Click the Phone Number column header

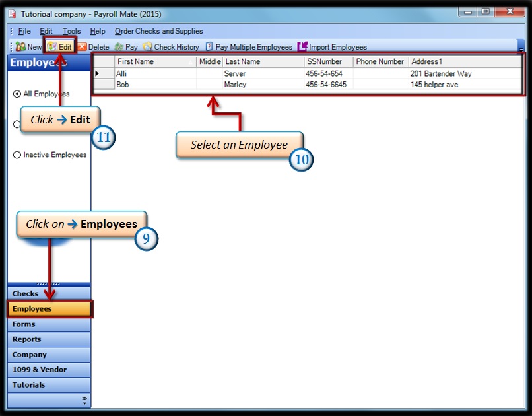381,62
